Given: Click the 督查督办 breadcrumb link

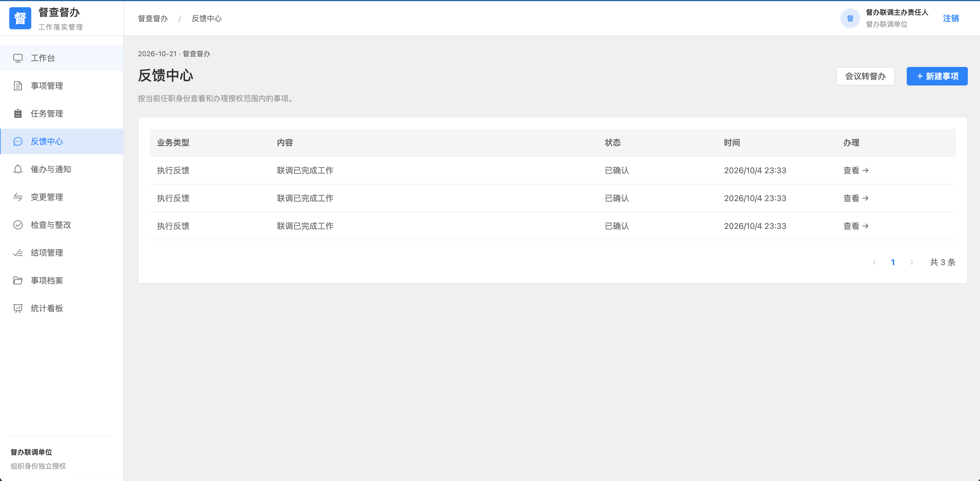Looking at the screenshot, I should [153, 19].
